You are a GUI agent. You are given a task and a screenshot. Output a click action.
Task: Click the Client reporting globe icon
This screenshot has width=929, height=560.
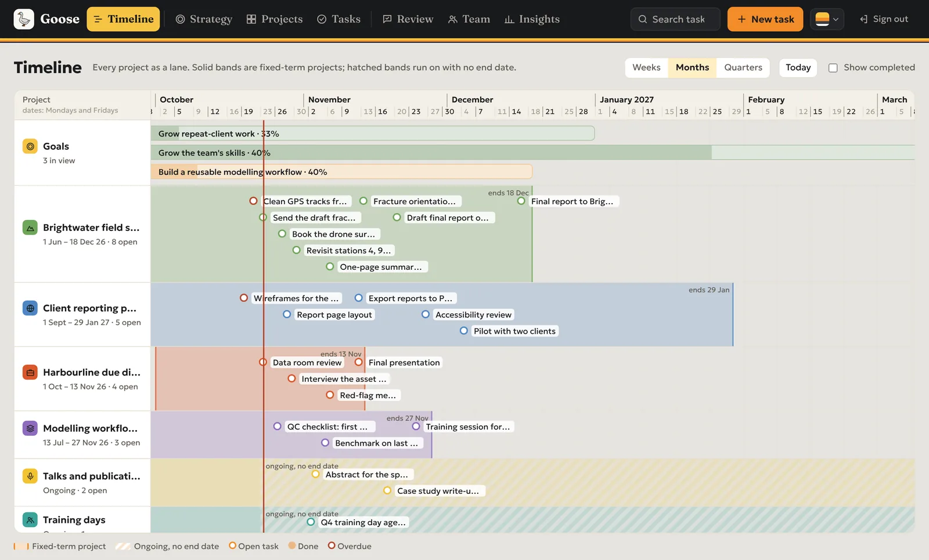click(x=30, y=308)
